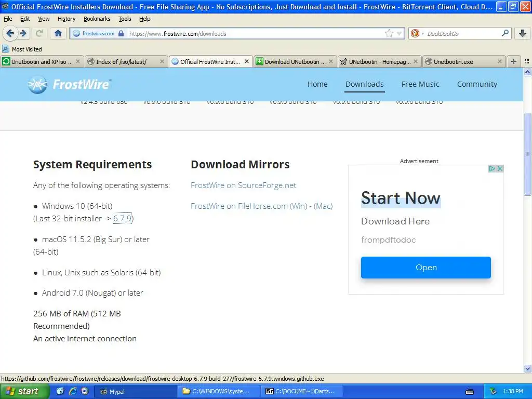Go to the FrostWire Home page
This screenshot has height=399, width=532.
click(317, 84)
